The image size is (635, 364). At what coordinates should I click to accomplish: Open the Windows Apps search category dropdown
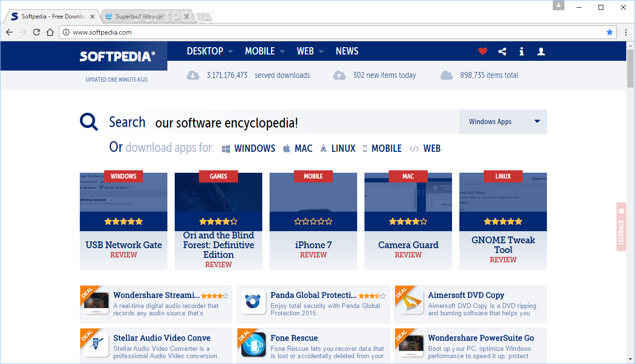pos(503,122)
